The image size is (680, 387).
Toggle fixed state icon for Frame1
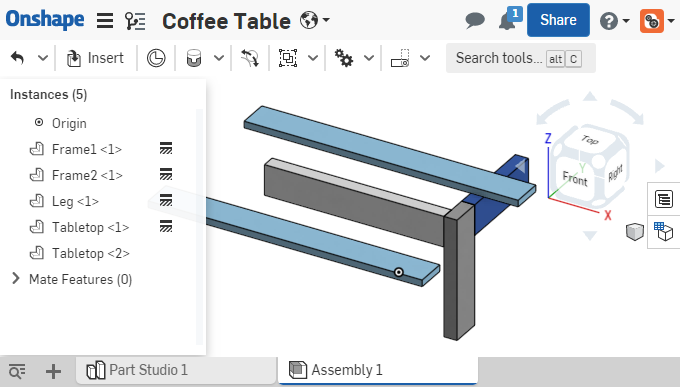click(166, 149)
